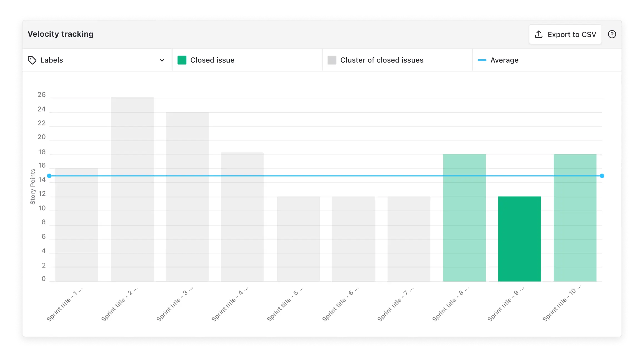Image resolution: width=644 pixels, height=357 pixels.
Task: Toggle Cluster of closed issues legend
Action: coord(397,60)
